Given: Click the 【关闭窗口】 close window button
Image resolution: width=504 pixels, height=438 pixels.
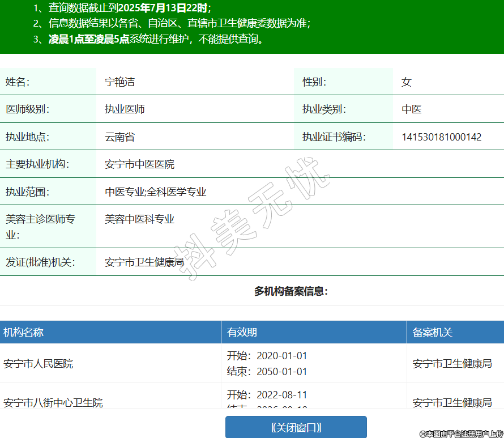Looking at the screenshot, I should click(x=296, y=427).
